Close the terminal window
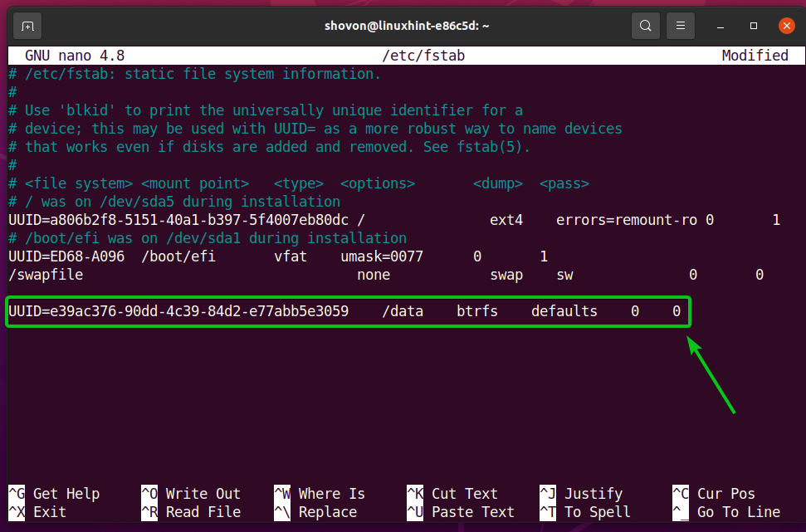 [x=787, y=26]
